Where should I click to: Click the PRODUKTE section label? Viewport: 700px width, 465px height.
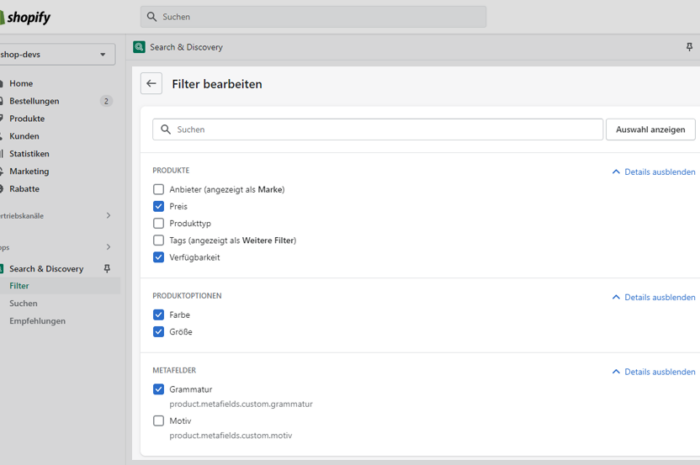tap(171, 170)
